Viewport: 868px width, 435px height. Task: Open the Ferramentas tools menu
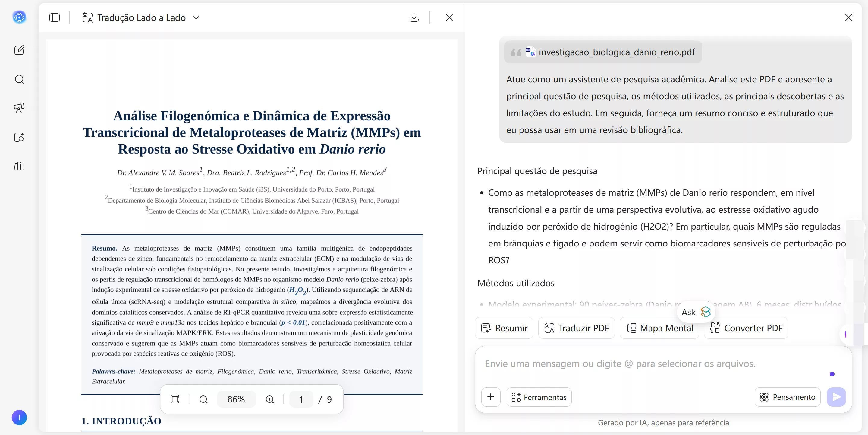pyautogui.click(x=539, y=397)
